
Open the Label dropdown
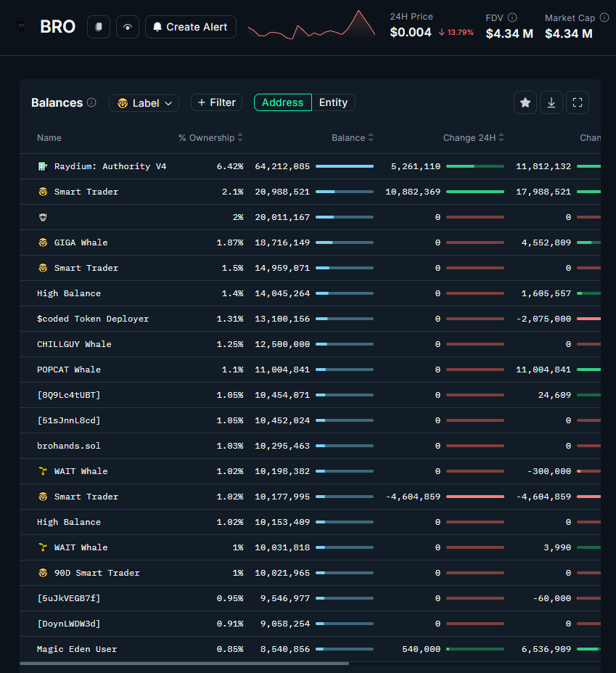pos(144,103)
